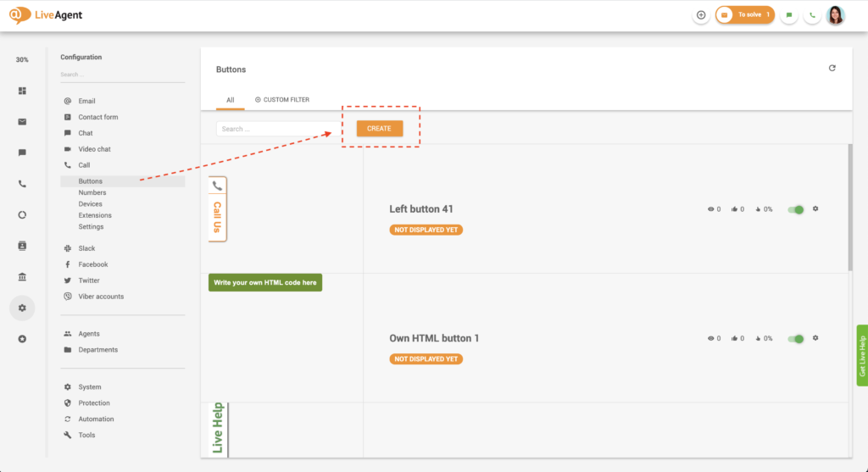The width and height of the screenshot is (868, 472).
Task: Click the Buttons search input field
Action: (274, 129)
